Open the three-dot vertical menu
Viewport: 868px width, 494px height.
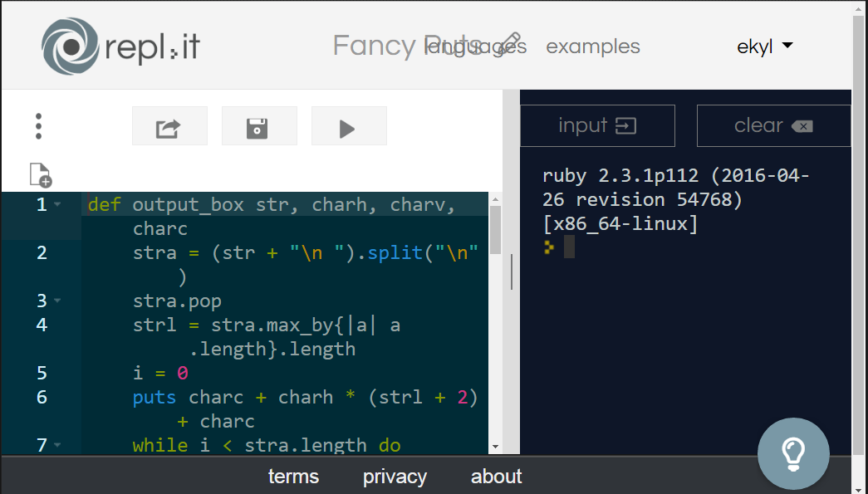tap(38, 126)
